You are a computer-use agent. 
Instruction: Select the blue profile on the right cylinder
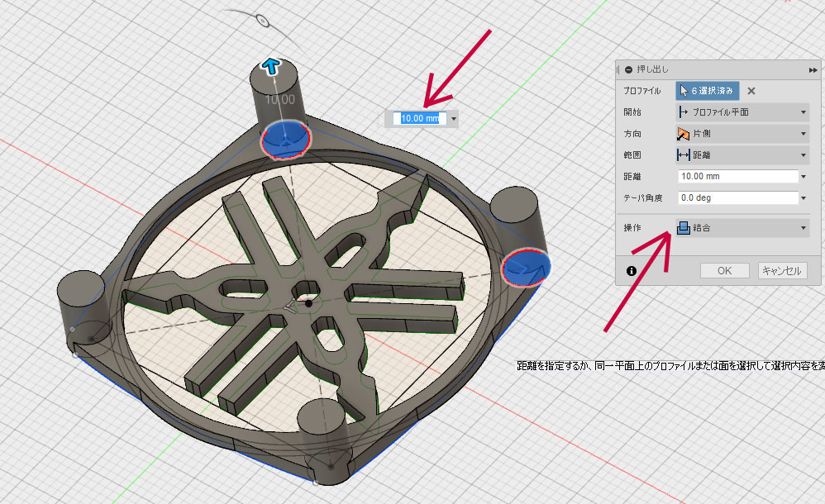(x=526, y=267)
